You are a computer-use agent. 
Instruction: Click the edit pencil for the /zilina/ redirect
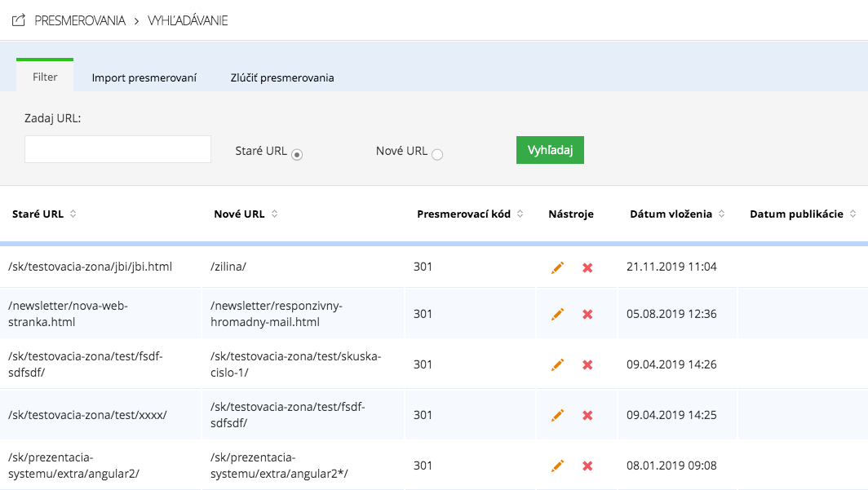(558, 267)
